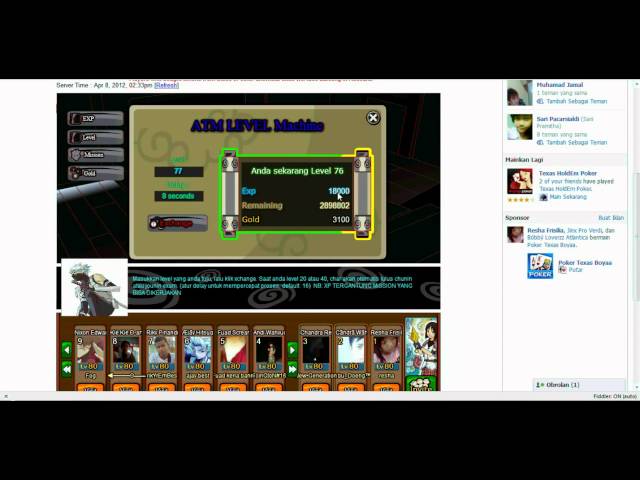Click the Gold value 3100
640x480 pixels.
(x=341, y=220)
